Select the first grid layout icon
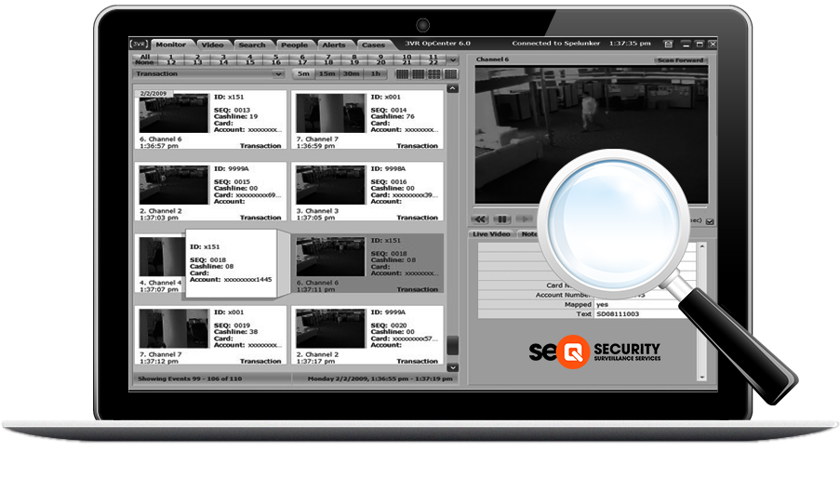Image resolution: width=840 pixels, height=504 pixels. coord(404,73)
